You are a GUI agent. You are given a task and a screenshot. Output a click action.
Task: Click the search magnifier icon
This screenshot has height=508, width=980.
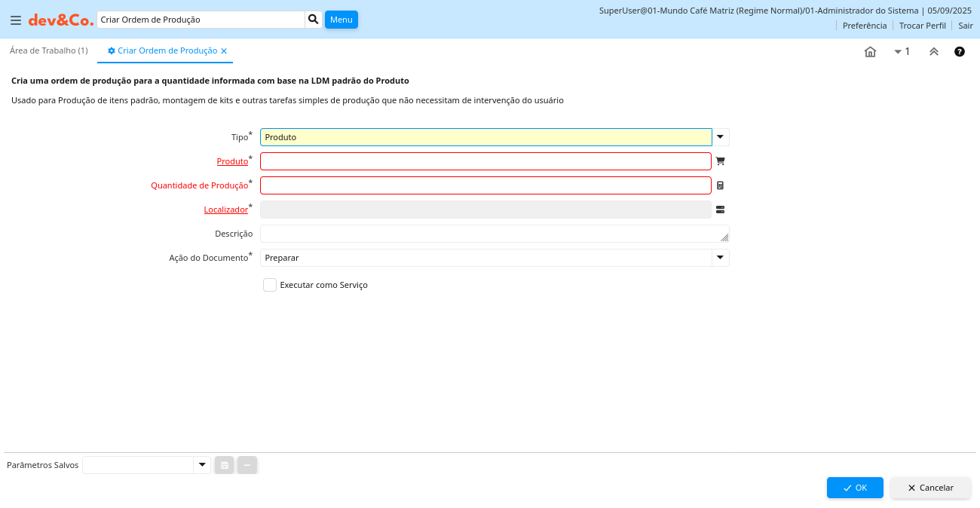tap(314, 20)
